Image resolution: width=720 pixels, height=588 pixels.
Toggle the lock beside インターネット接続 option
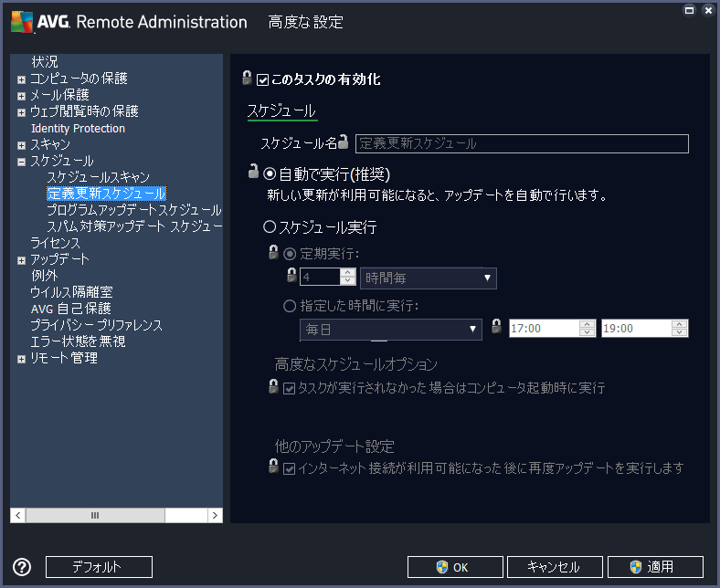click(x=273, y=467)
